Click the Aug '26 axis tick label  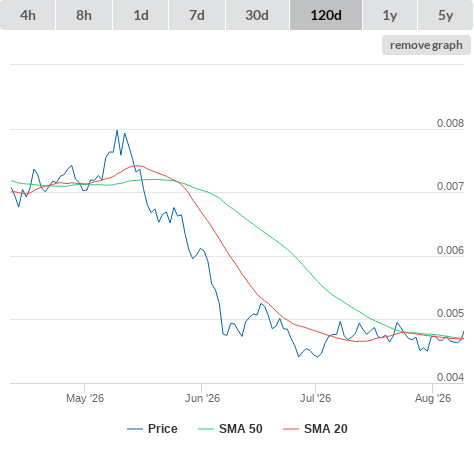point(433,398)
